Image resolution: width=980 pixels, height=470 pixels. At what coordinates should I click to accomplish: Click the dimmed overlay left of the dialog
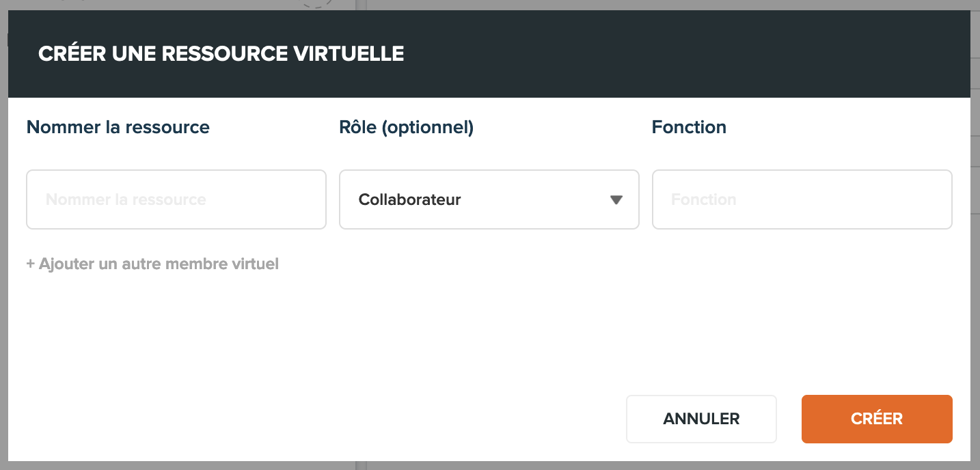3,239
